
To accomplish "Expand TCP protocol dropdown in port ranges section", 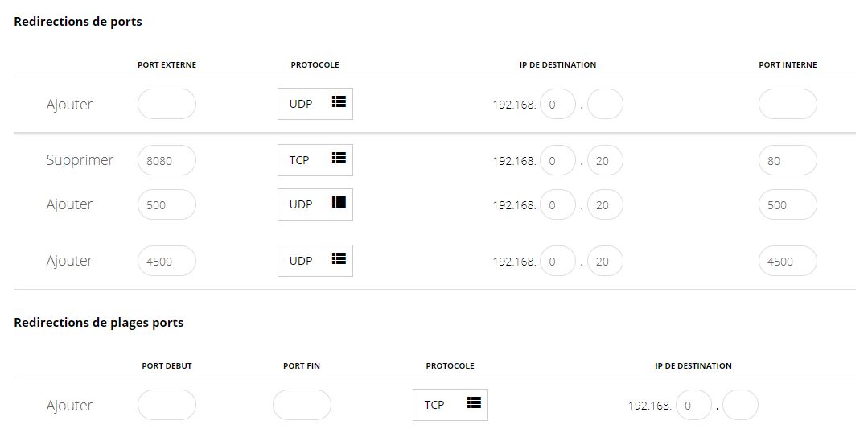I will [x=450, y=405].
